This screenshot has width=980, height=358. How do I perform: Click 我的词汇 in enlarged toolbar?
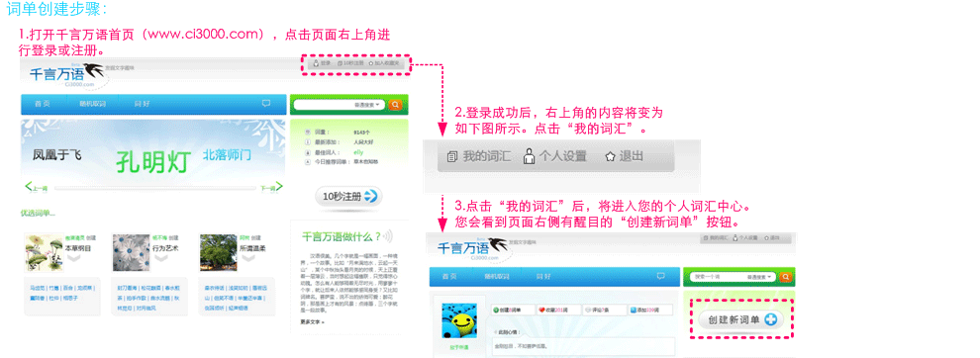pos(479,156)
